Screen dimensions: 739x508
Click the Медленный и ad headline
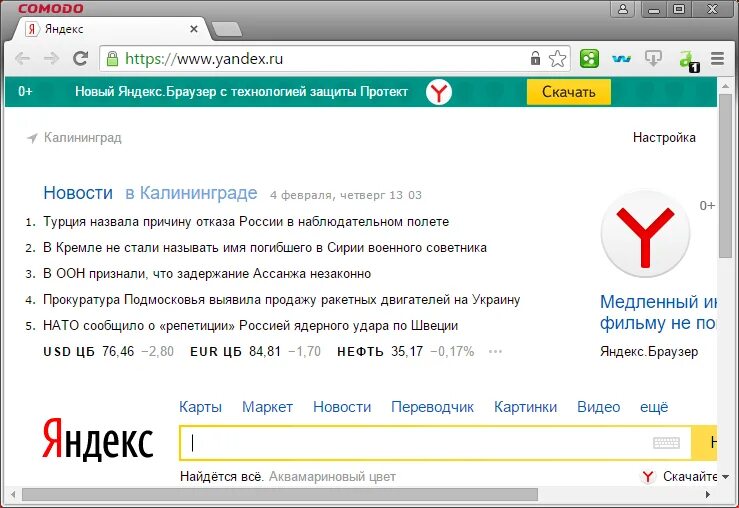pyautogui.click(x=658, y=312)
